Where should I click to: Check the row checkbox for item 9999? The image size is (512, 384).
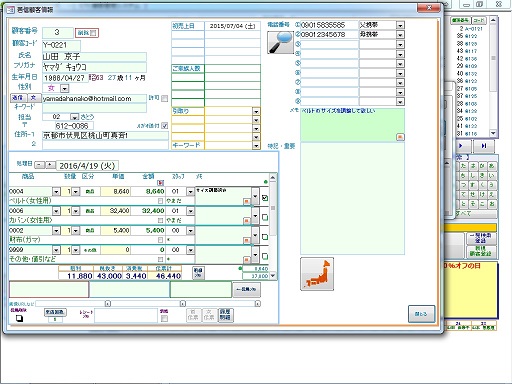265,256
